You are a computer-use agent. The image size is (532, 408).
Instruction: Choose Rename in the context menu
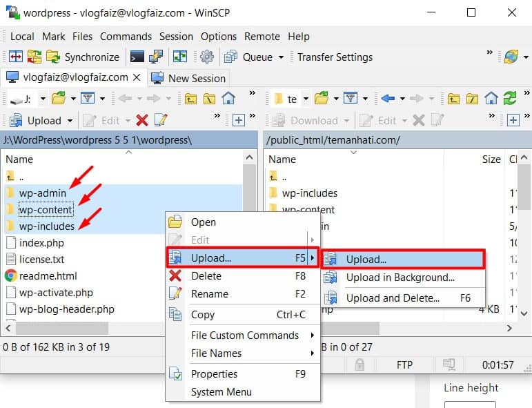(x=243, y=294)
